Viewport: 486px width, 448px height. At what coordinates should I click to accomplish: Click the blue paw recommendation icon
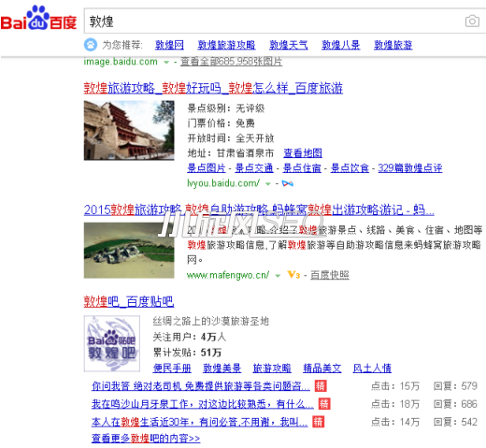(x=91, y=45)
